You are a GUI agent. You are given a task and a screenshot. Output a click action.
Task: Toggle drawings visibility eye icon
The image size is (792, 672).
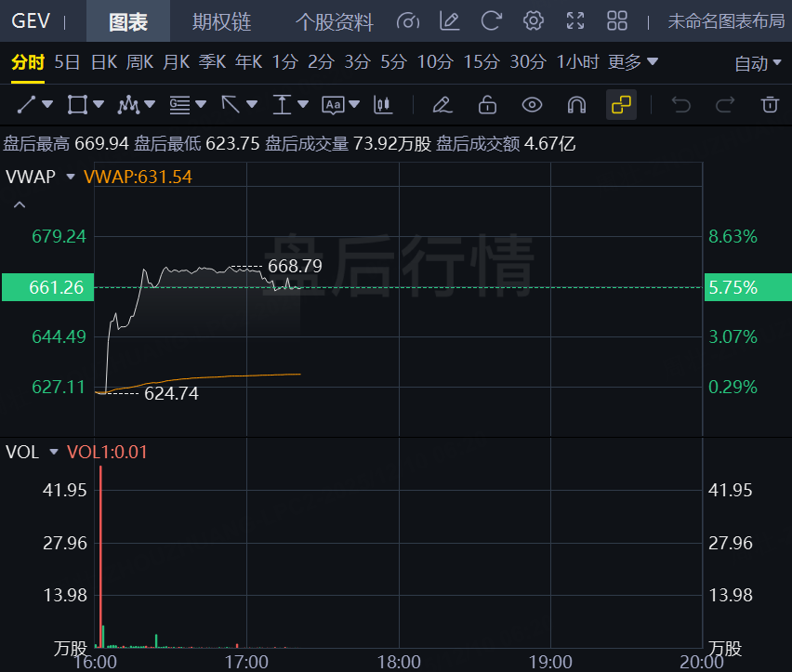click(x=532, y=105)
